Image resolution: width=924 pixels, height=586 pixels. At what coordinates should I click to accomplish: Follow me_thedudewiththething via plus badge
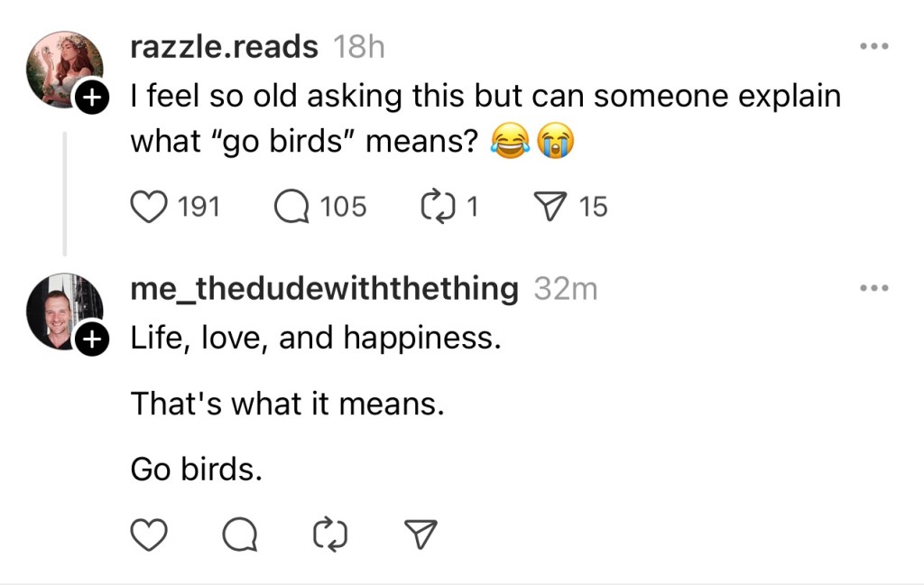point(91,340)
